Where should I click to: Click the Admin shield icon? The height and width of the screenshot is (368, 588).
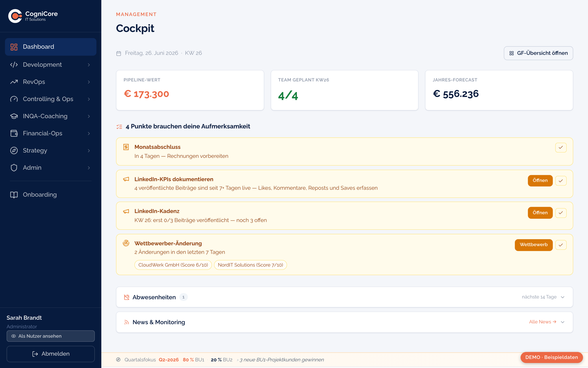(x=14, y=167)
